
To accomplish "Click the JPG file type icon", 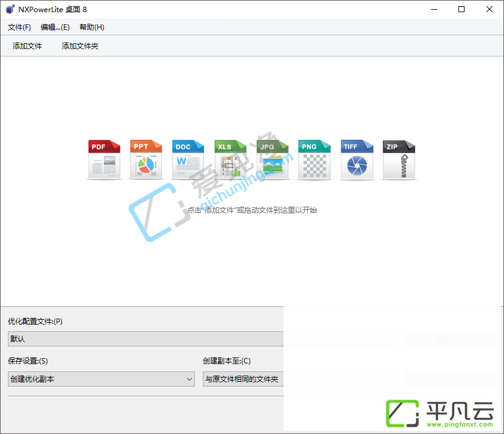I will 272,160.
